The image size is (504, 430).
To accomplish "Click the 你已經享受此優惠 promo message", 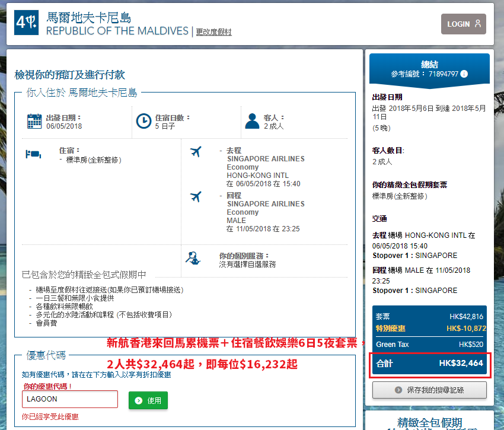I will tap(50, 417).
